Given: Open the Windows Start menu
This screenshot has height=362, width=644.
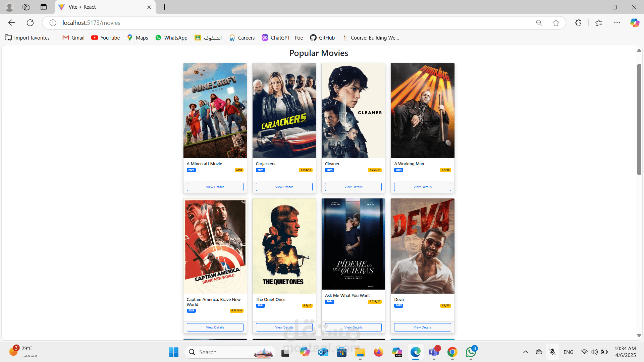Looking at the screenshot, I should tap(173, 352).
